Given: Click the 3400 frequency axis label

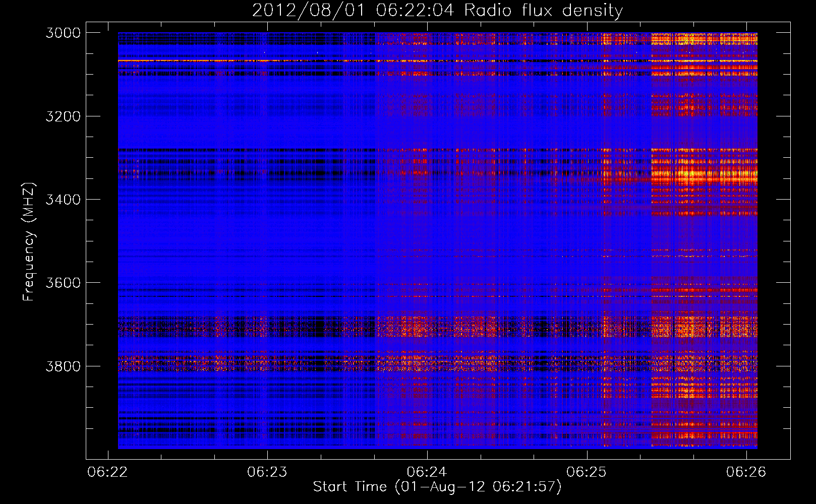Looking at the screenshot, I should click(63, 200).
